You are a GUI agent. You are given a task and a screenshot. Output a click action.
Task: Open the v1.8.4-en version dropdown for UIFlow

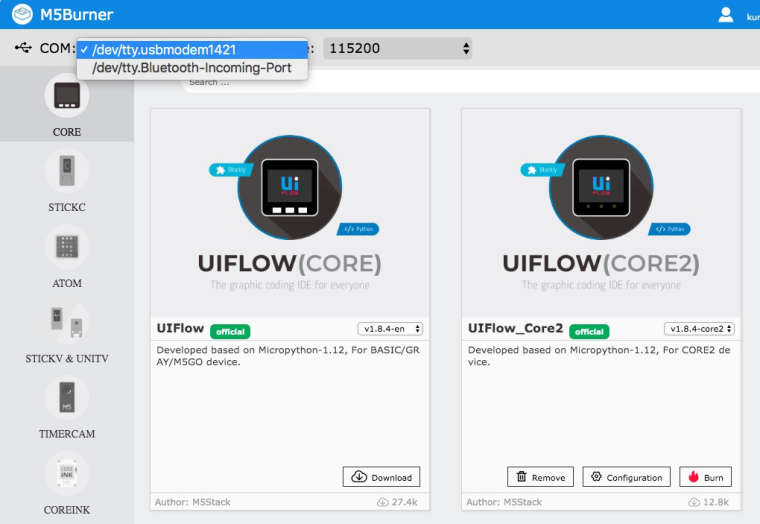pos(390,329)
